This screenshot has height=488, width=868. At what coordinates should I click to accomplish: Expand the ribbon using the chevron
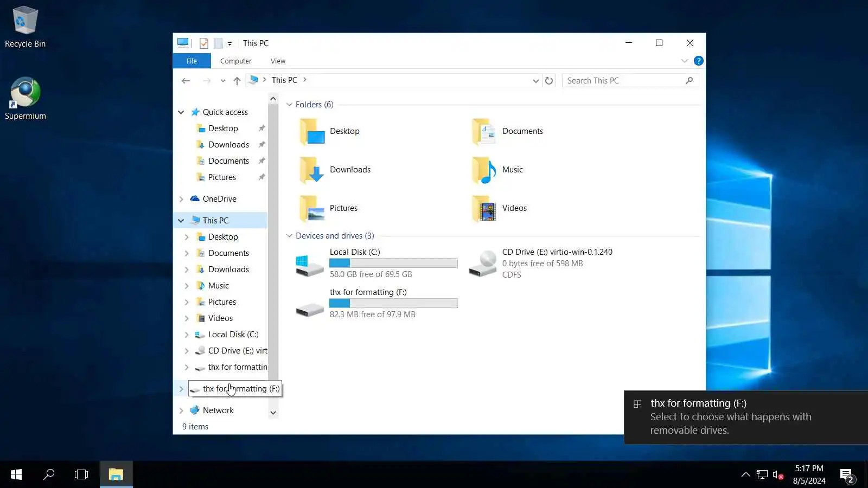pos(685,61)
